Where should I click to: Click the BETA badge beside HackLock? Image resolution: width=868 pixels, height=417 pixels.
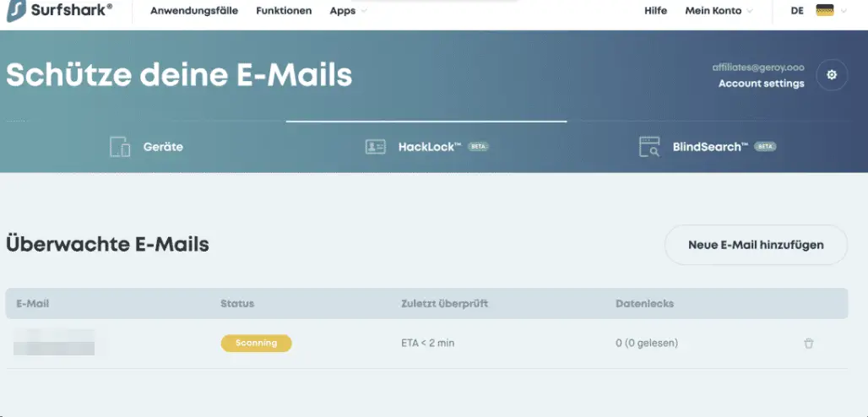[478, 147]
